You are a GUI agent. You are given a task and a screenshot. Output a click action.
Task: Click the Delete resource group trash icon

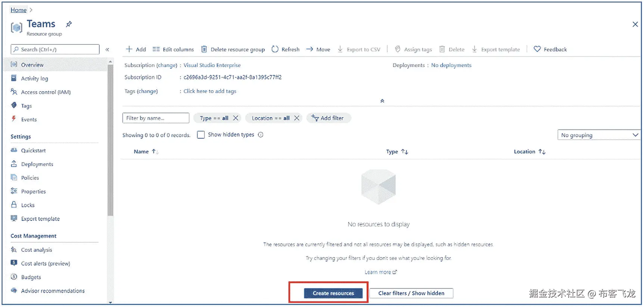(204, 49)
